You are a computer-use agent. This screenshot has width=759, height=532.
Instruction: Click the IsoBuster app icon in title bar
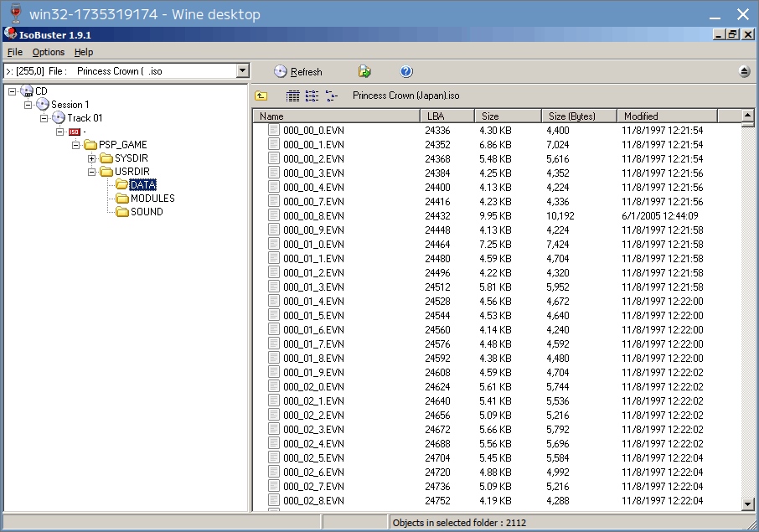(10, 34)
